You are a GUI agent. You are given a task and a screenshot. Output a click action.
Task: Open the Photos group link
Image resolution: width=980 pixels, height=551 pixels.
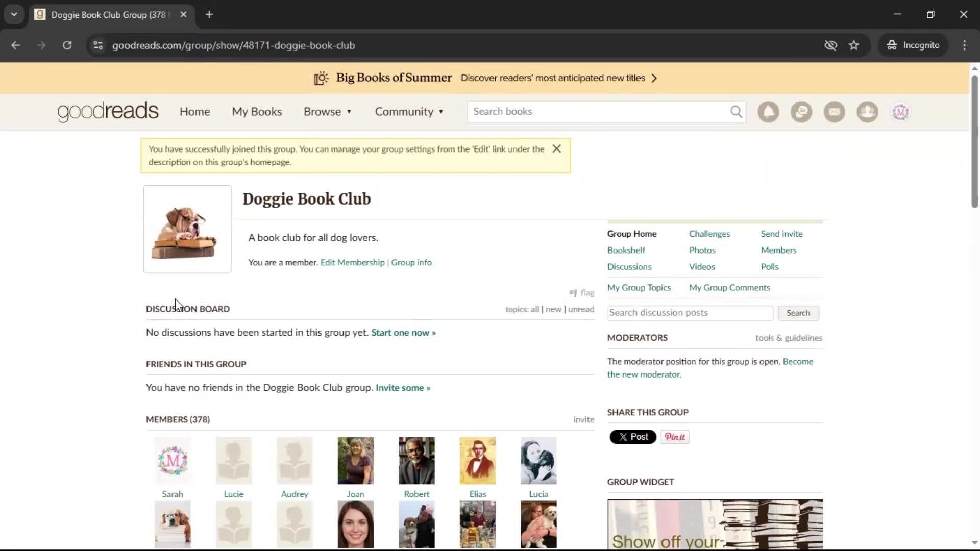click(702, 250)
